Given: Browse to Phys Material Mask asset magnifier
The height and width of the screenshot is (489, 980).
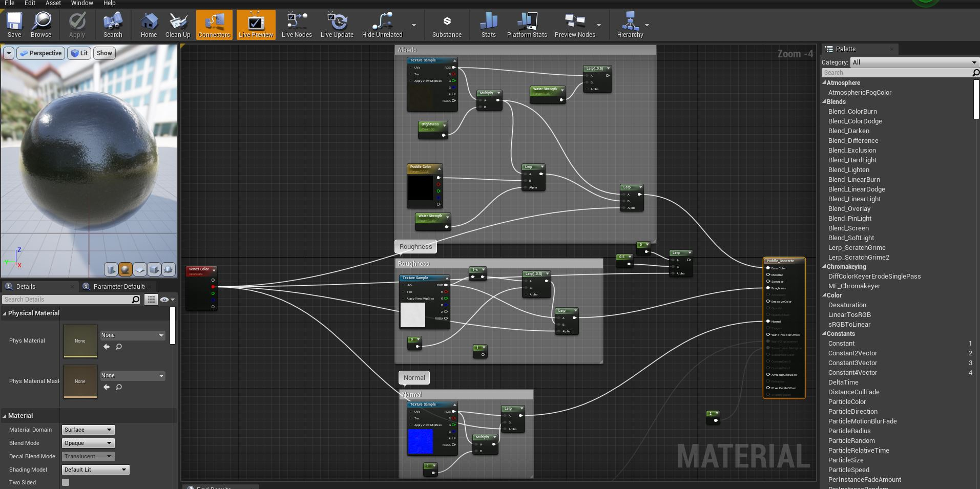Looking at the screenshot, I should click(119, 387).
